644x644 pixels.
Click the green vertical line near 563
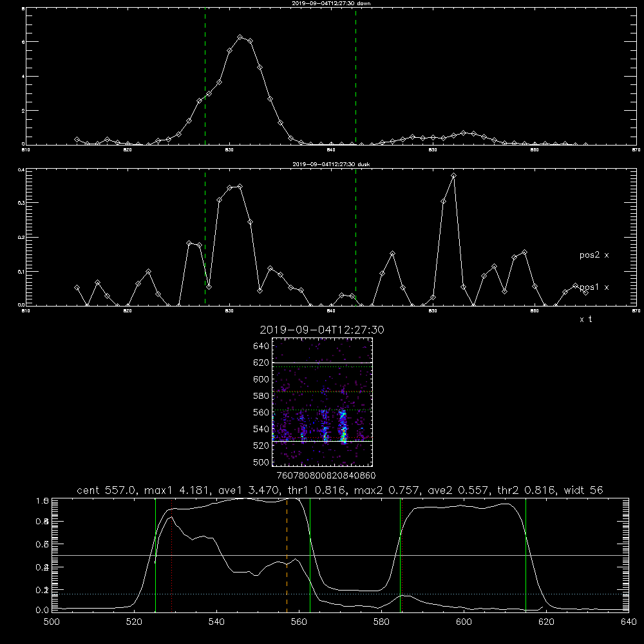pyautogui.click(x=310, y=554)
